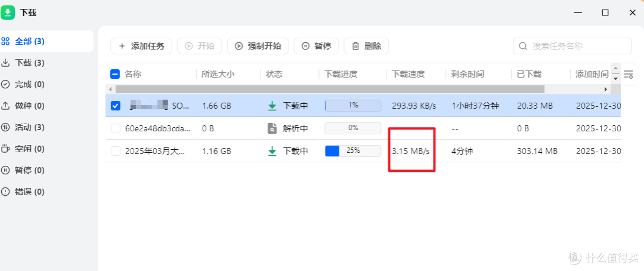Delete the task with the 删除 button
The width and height of the screenshot is (644, 271).
[366, 46]
